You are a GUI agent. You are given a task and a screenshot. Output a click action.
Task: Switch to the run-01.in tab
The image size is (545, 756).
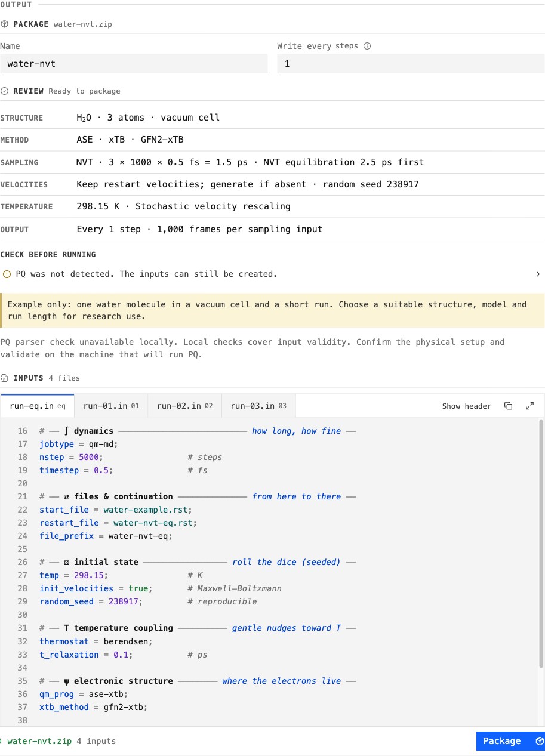(111, 406)
